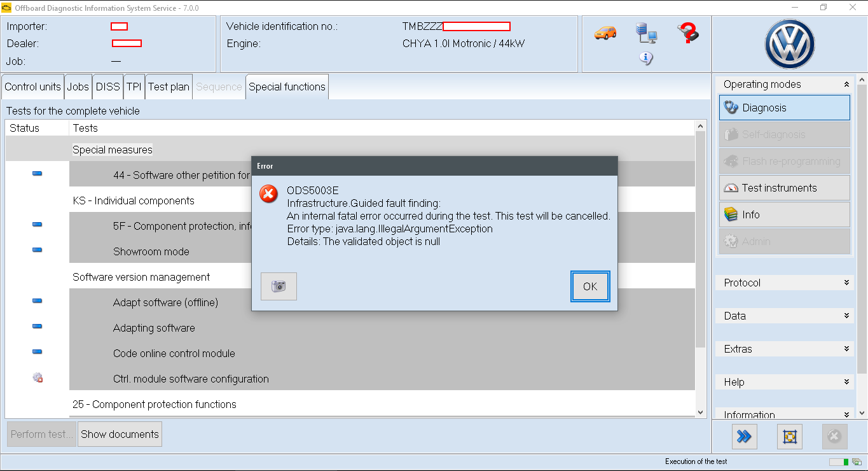
Task: Click down arrow of tests list scrollbar
Action: pos(701,412)
